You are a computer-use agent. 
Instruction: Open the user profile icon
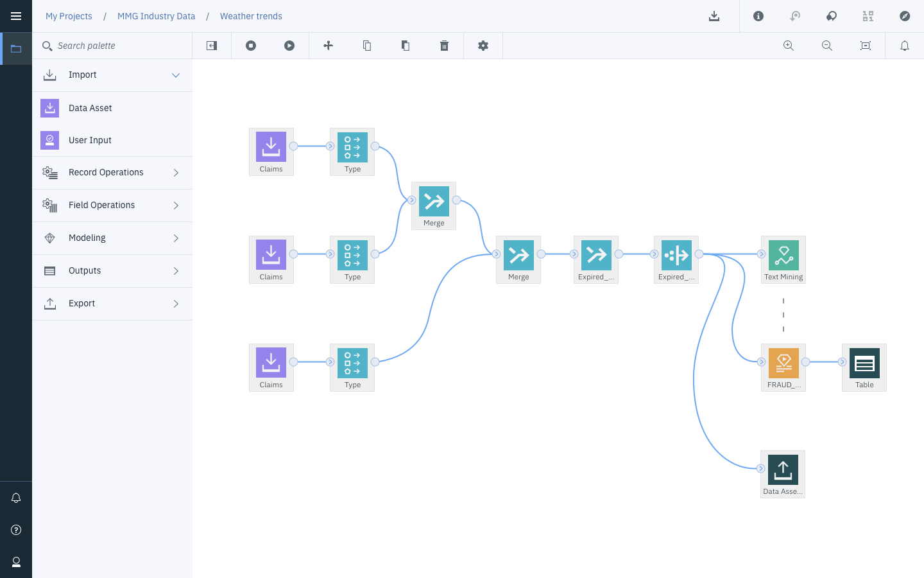click(x=16, y=562)
